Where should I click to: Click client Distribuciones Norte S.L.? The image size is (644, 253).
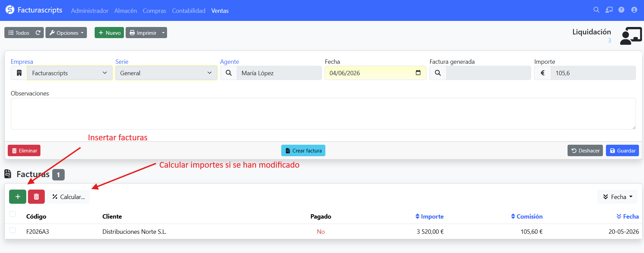pyautogui.click(x=134, y=232)
